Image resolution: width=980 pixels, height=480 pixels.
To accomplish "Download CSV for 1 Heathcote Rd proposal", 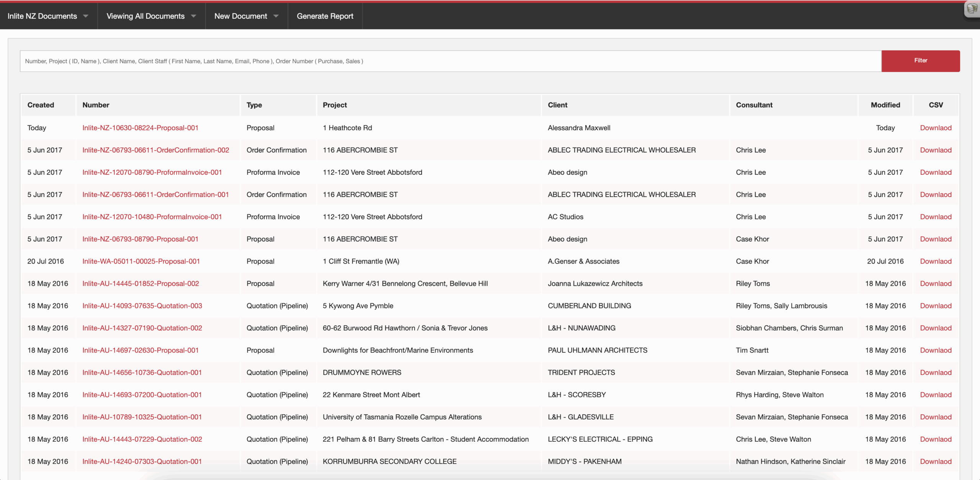I will coord(936,128).
